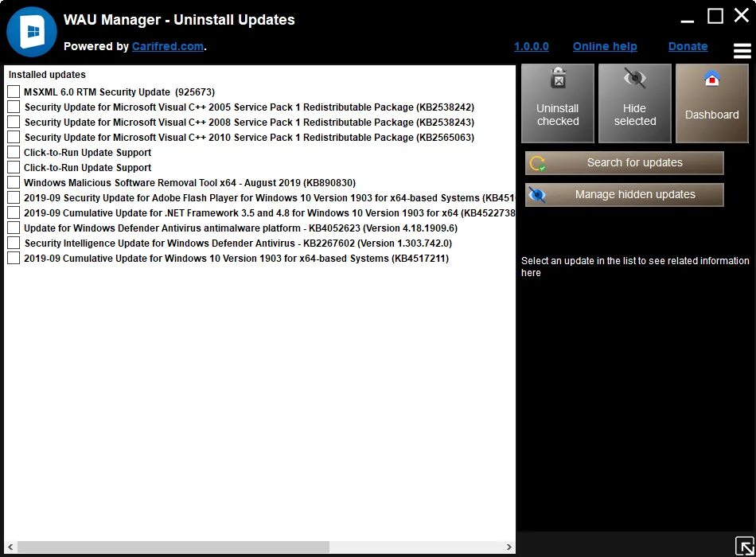Select Security Intelligence Update for Windows Defender text
Screen dimensions: 756x557
[x=238, y=243]
